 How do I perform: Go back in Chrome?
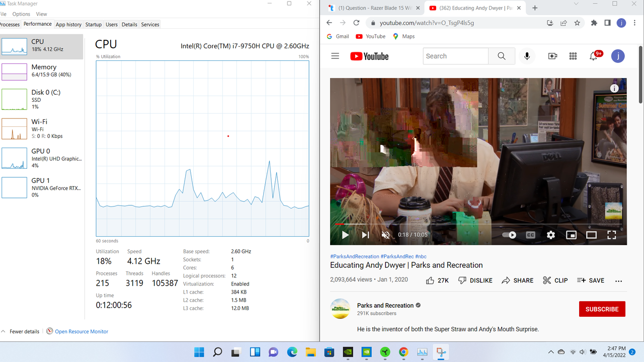(x=329, y=23)
